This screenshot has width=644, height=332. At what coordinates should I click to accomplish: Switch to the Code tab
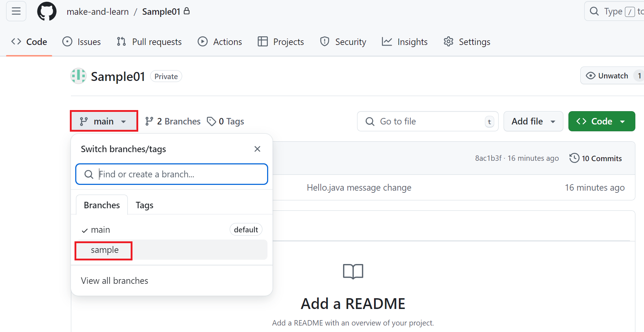pyautogui.click(x=29, y=42)
